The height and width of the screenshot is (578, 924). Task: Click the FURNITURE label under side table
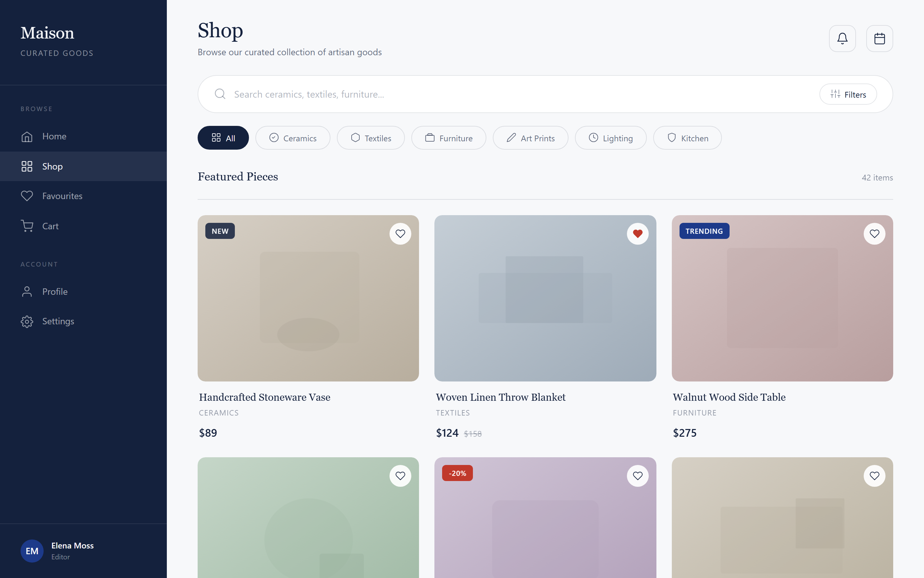(x=695, y=413)
